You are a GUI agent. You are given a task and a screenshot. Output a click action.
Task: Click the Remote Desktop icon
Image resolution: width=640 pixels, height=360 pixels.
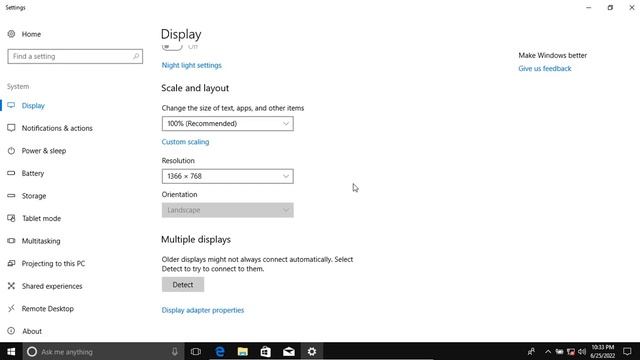[11, 308]
